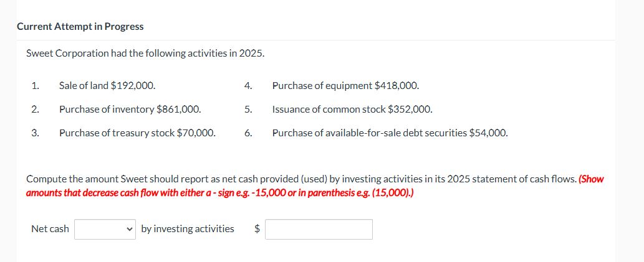Select the Issuance of common stock $352,000 item
Screen dimensions: 644x262
tap(352, 110)
